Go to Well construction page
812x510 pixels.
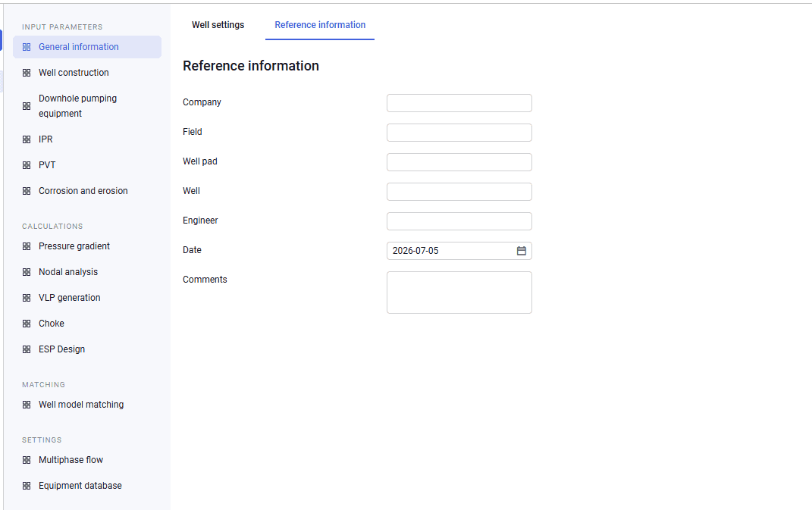pyautogui.click(x=87, y=73)
